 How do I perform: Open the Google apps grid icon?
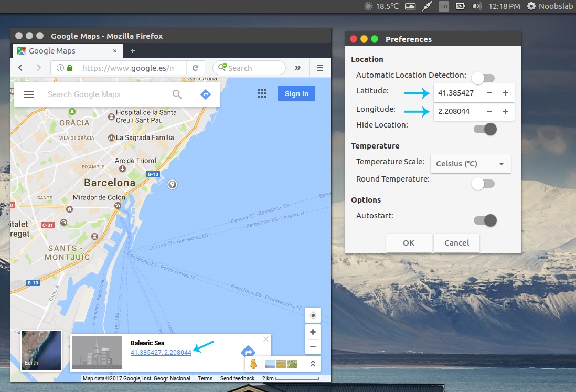[262, 93]
